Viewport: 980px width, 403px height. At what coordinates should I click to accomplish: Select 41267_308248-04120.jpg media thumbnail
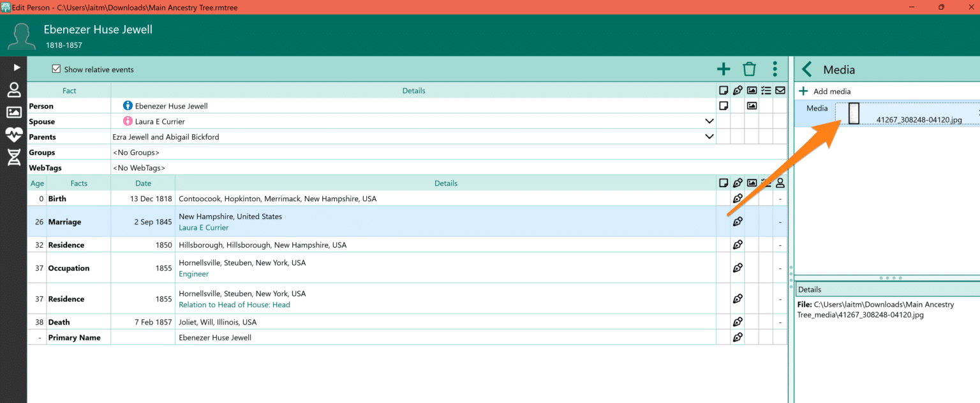pyautogui.click(x=854, y=113)
